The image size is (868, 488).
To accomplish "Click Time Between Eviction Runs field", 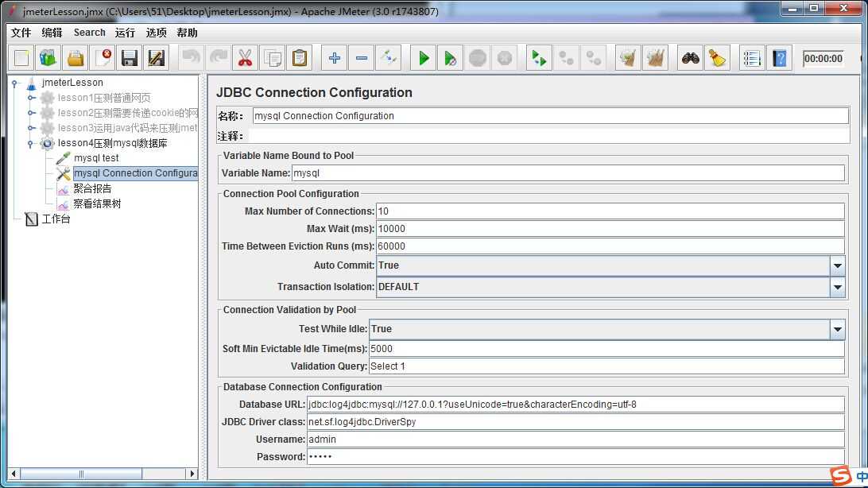I will [x=610, y=246].
